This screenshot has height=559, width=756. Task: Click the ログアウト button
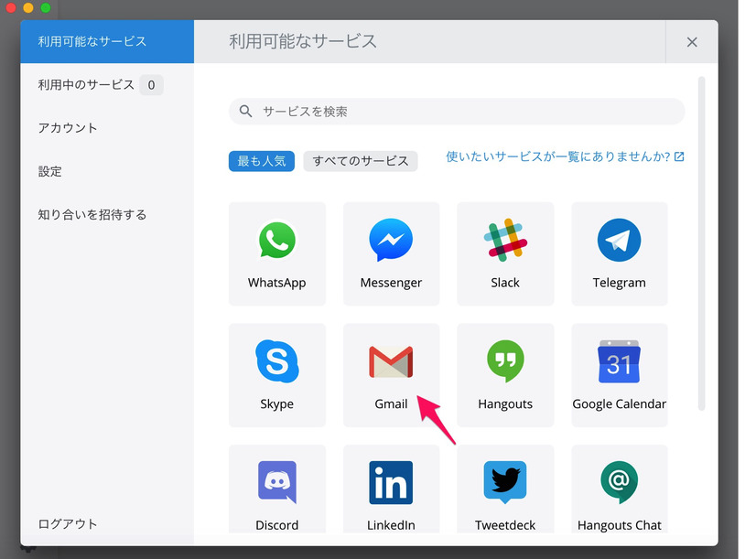click(x=68, y=524)
